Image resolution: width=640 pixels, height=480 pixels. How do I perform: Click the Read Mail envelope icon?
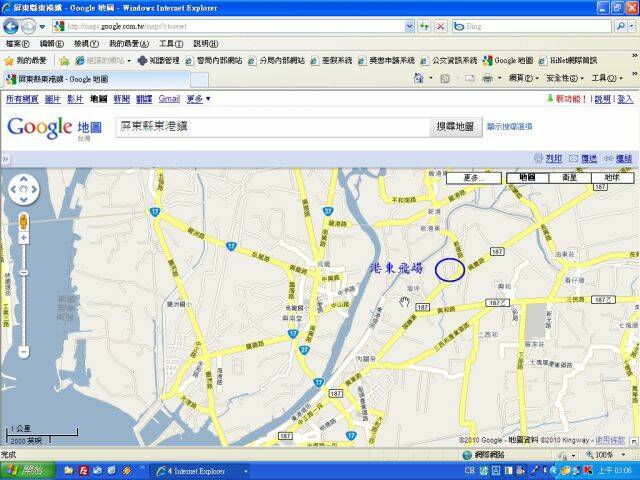470,78
